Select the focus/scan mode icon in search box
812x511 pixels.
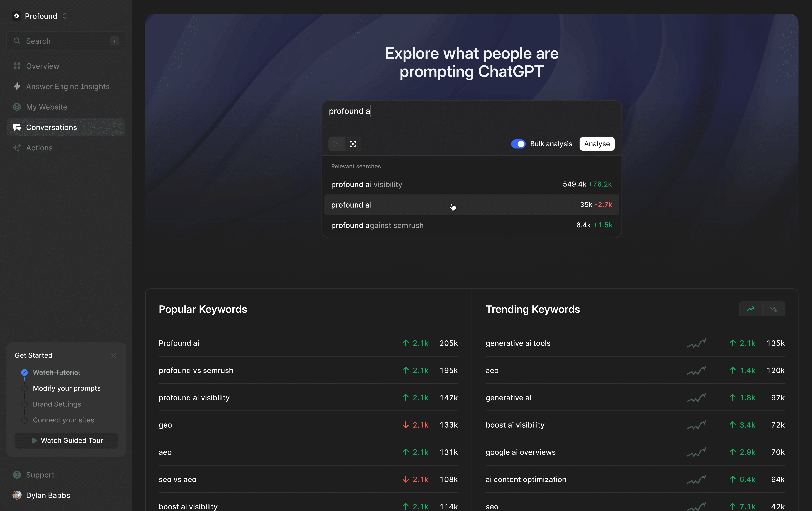(353, 144)
